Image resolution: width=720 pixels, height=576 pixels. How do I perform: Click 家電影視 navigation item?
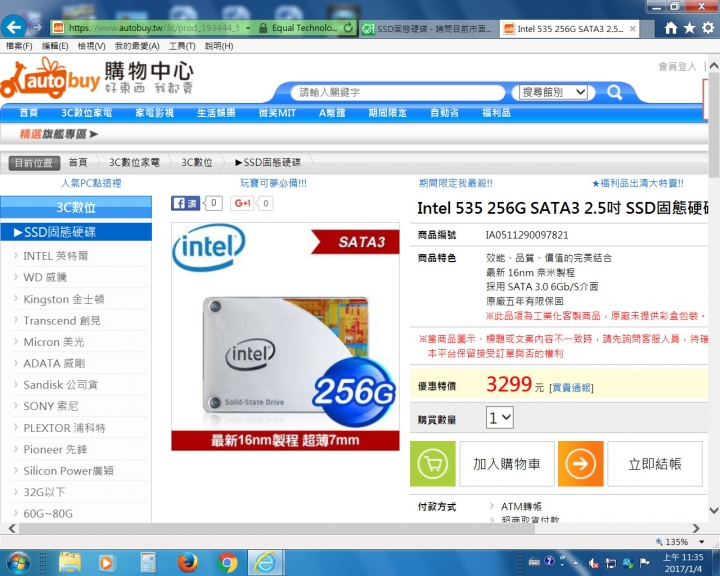click(154, 113)
